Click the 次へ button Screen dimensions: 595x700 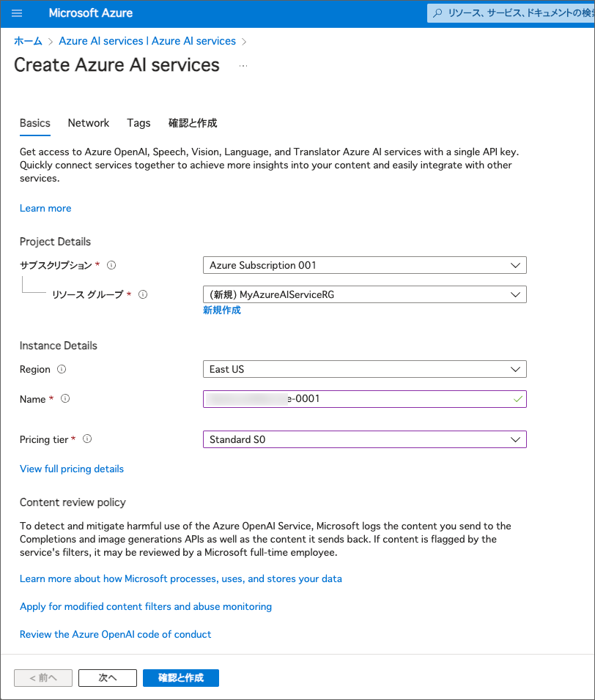pyautogui.click(x=108, y=678)
